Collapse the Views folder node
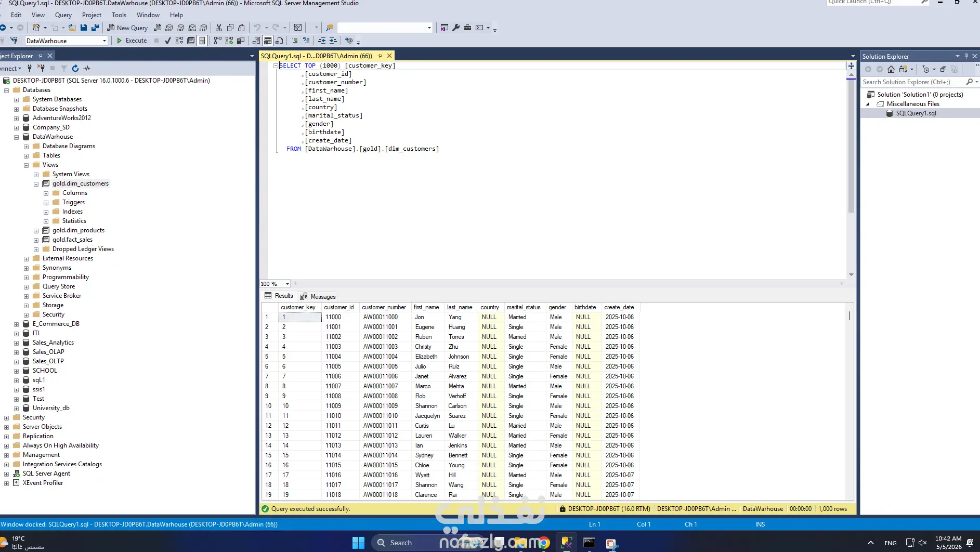The height and width of the screenshot is (552, 980). 26,165
